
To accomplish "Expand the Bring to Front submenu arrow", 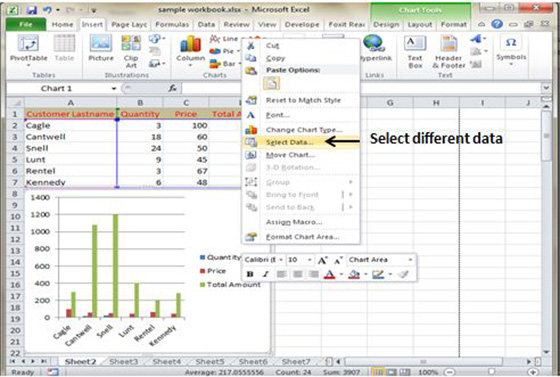I will pos(351,195).
